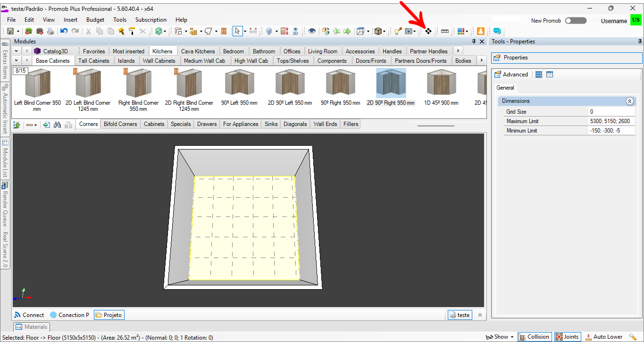644x342 pixels.
Task: Click the green right arrow icon
Action: (347, 31)
